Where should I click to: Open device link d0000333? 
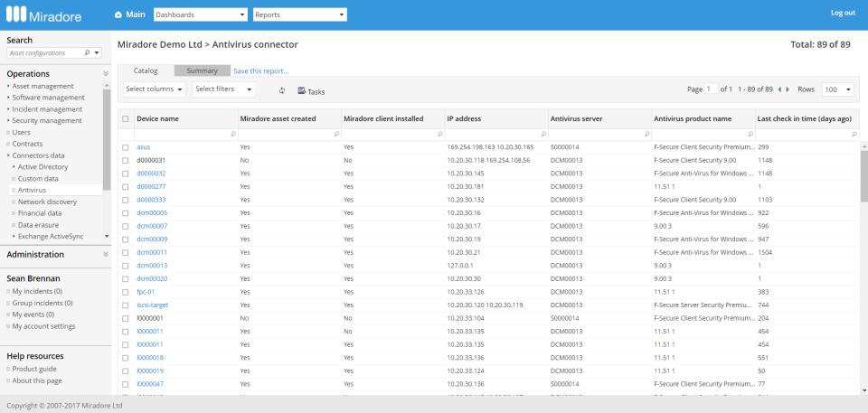(x=151, y=200)
